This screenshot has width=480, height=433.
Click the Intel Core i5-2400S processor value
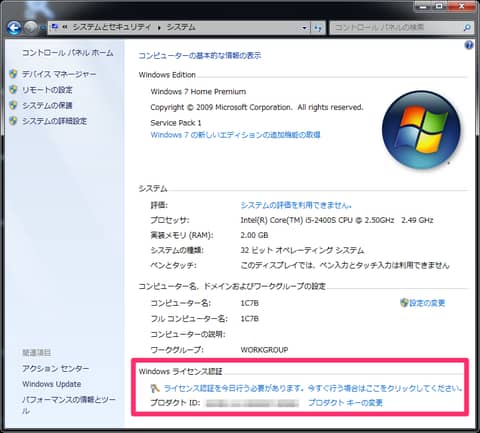tap(337, 220)
